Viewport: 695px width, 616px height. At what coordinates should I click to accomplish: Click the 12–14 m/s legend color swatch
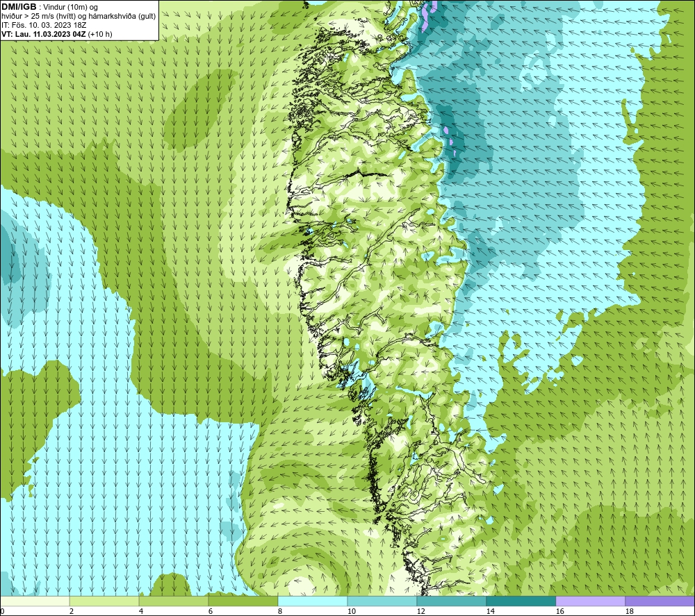[x=452, y=601]
